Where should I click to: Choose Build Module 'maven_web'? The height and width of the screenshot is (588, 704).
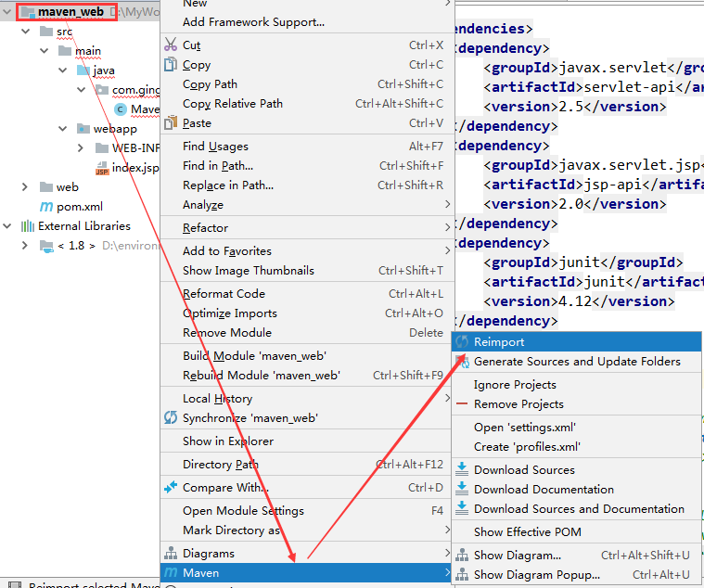[307, 355]
